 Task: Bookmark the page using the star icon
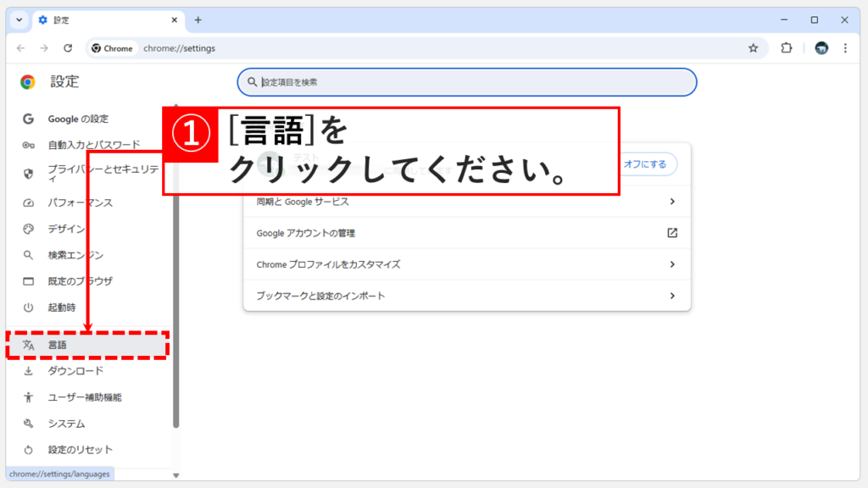[754, 48]
